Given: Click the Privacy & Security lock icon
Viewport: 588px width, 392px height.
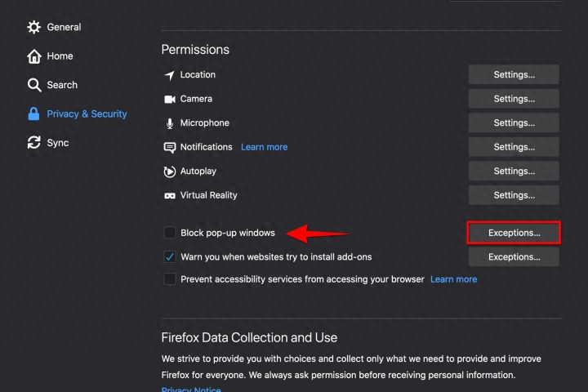Looking at the screenshot, I should [33, 114].
